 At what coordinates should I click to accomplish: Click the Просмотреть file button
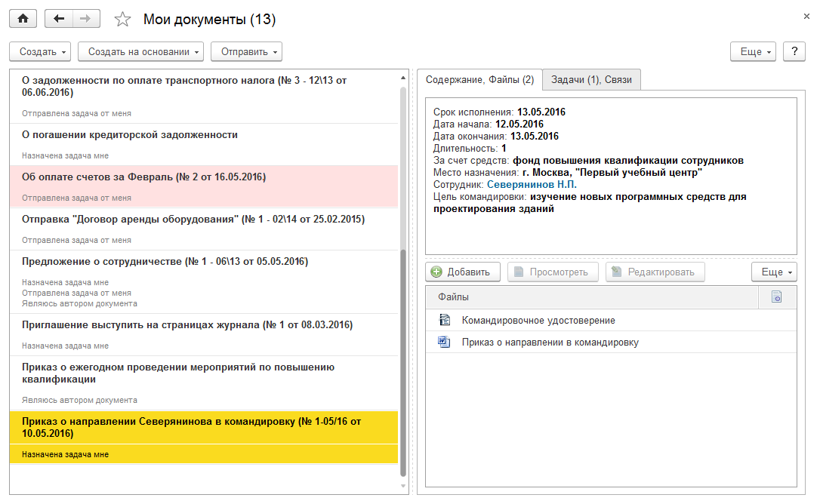click(x=553, y=272)
